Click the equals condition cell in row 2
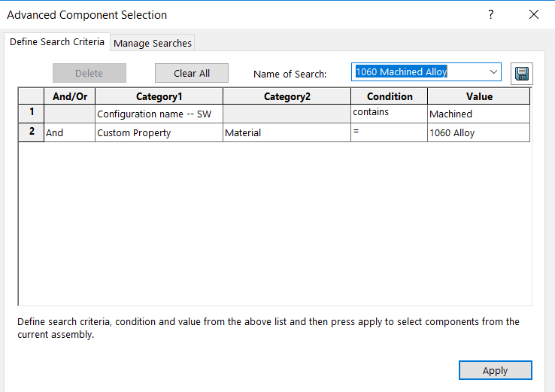 coord(389,132)
